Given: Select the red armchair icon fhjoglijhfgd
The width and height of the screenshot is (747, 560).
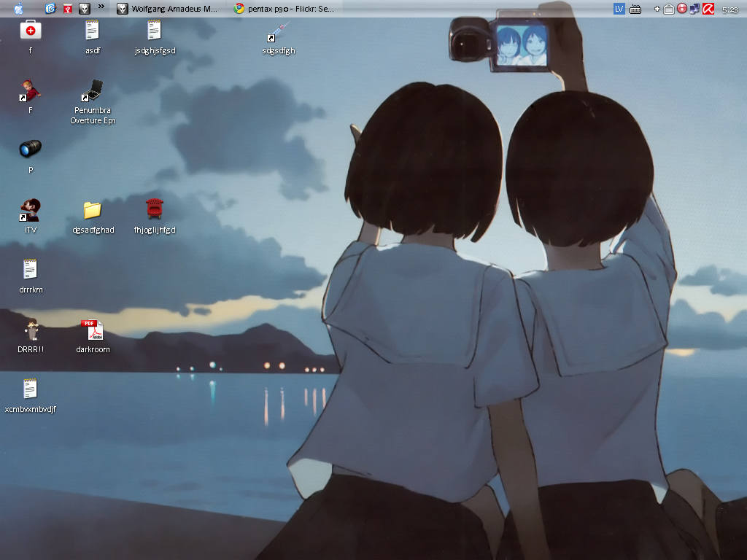Looking at the screenshot, I should [155, 209].
